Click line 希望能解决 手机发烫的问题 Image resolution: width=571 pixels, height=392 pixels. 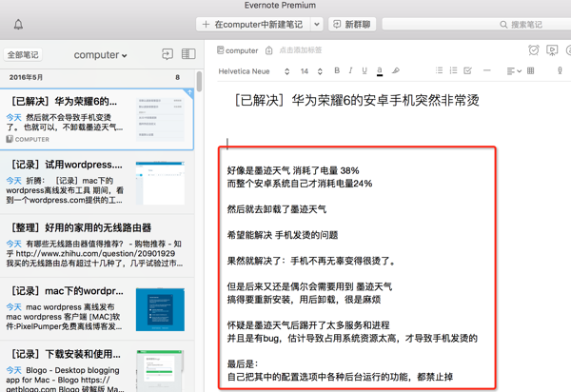coord(283,235)
